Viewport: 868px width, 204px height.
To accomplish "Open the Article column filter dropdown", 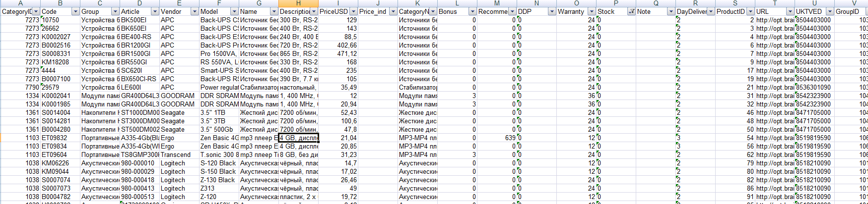I will pyautogui.click(x=155, y=11).
